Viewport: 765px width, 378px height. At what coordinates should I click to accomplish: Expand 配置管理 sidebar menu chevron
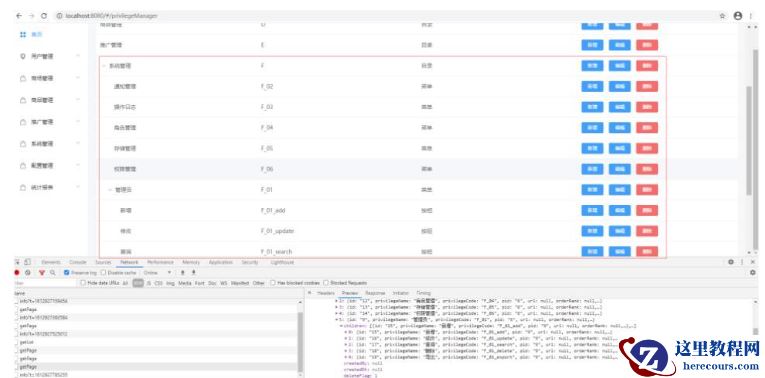(x=78, y=166)
